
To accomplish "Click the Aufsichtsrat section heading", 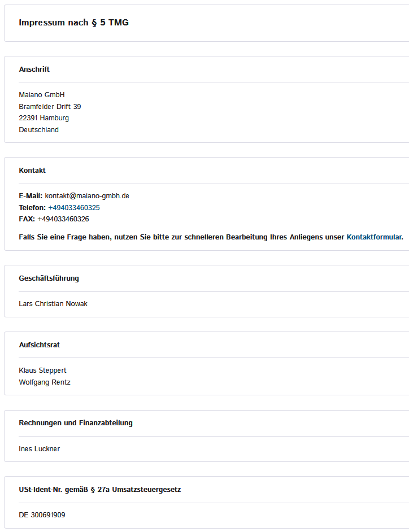I will coord(40,345).
